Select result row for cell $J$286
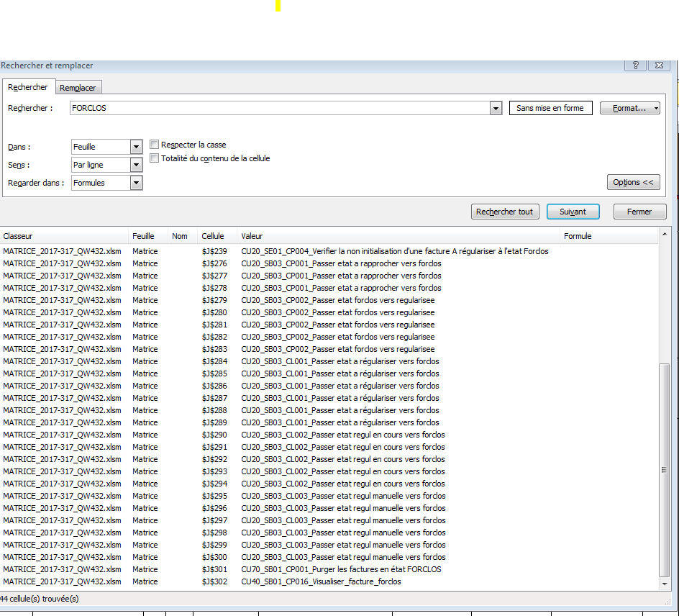The image size is (679, 616). point(329,386)
